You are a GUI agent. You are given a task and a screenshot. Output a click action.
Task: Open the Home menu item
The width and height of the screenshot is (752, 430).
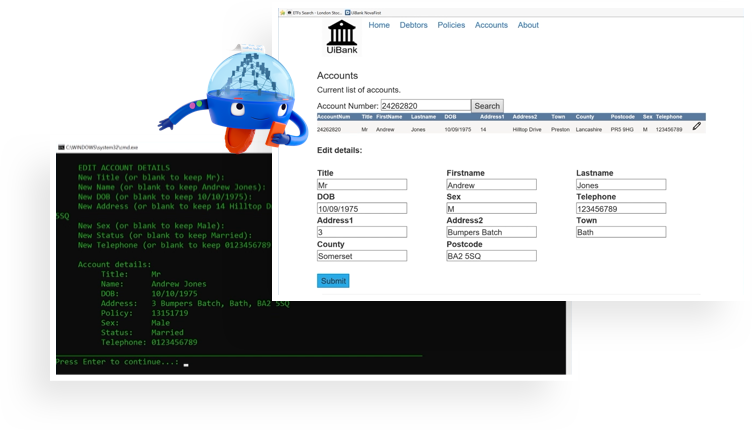coord(379,25)
